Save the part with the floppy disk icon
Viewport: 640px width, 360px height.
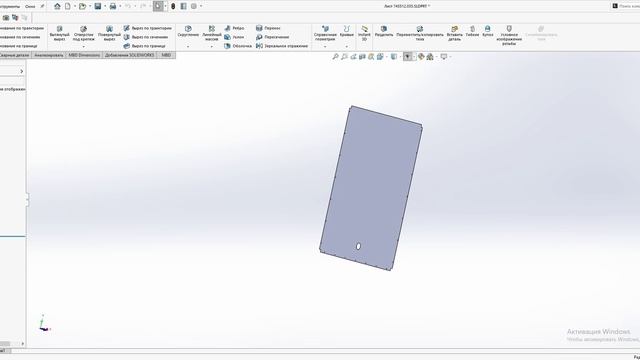point(98,6)
